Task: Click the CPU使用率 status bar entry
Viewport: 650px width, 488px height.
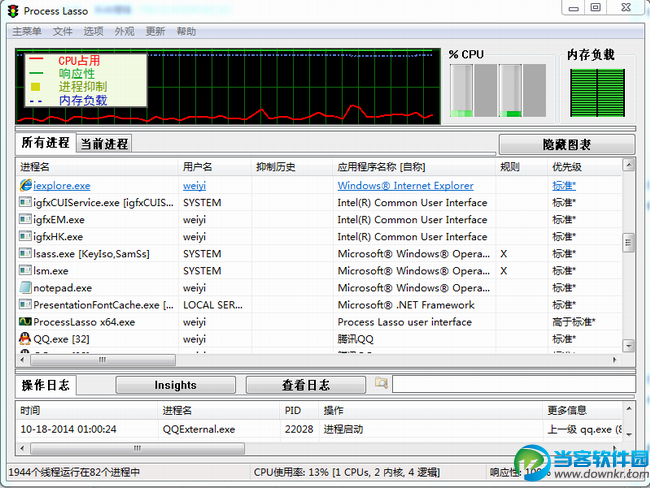Action: point(347,472)
